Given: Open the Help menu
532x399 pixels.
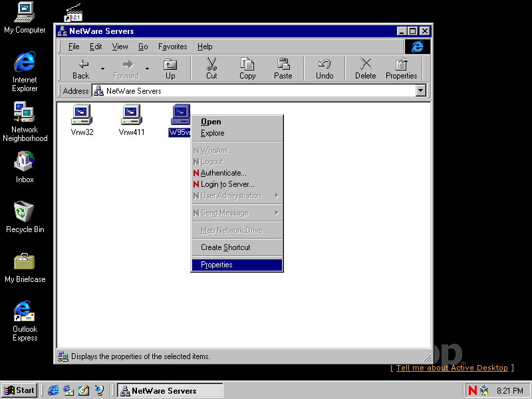Looking at the screenshot, I should click(205, 47).
